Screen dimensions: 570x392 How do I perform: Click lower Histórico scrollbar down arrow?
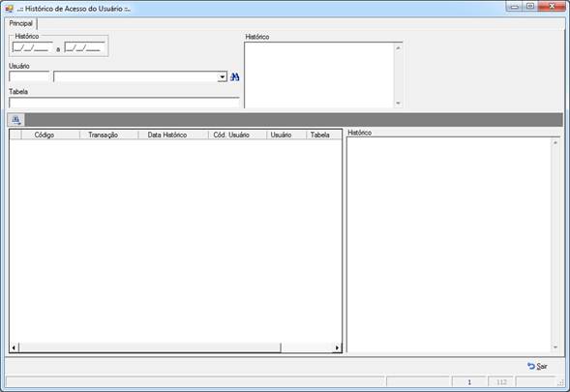[555, 347]
